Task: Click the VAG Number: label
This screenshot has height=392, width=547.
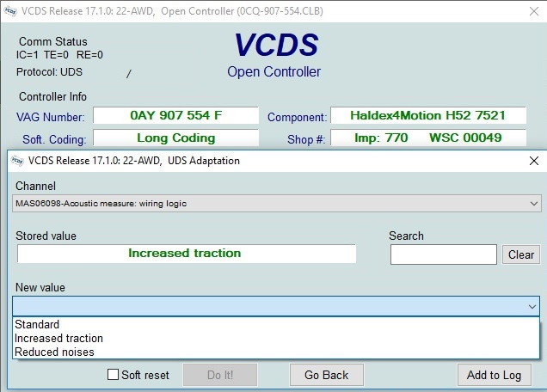Action: click(50, 117)
